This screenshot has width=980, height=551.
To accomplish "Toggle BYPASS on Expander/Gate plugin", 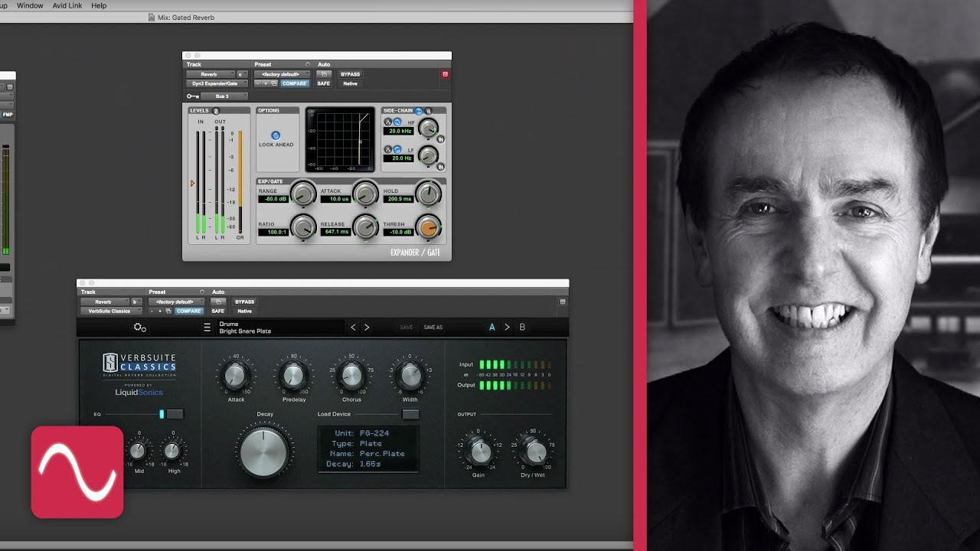I will tap(350, 74).
